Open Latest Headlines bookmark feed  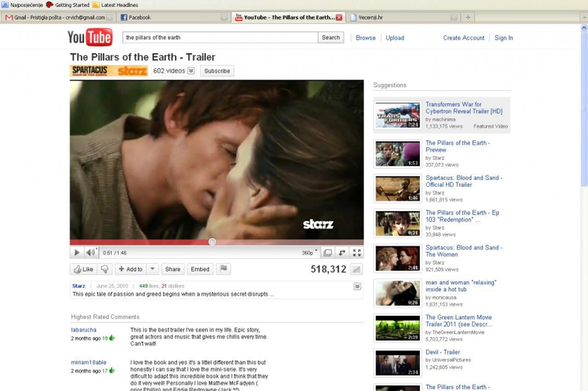pos(115,5)
